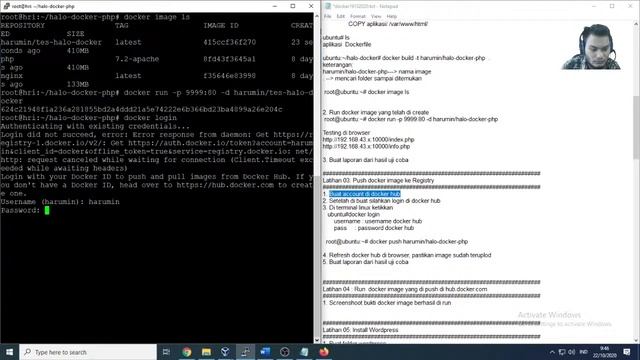
Task: Open Microsoft Word from the taskbar
Action: coord(265,352)
